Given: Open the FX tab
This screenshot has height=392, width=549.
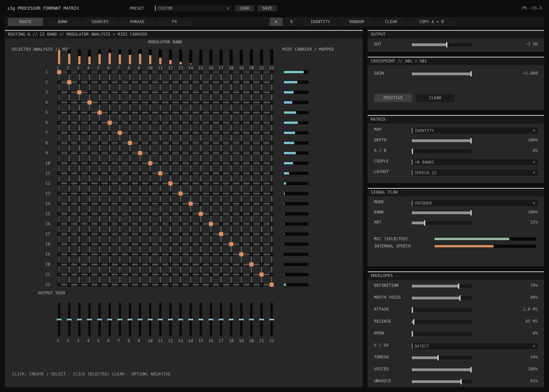Looking at the screenshot, I should click(x=174, y=22).
